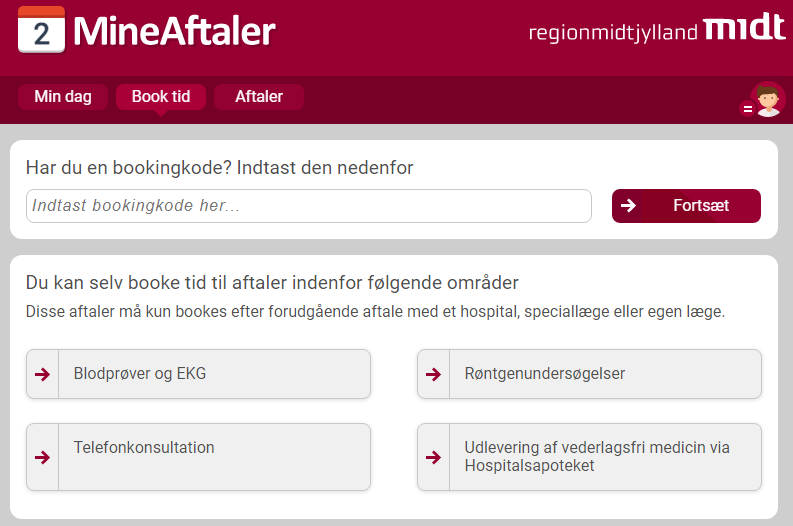Go to the Aftaler tab
Viewport: 793px width, 526px height.
coord(259,97)
